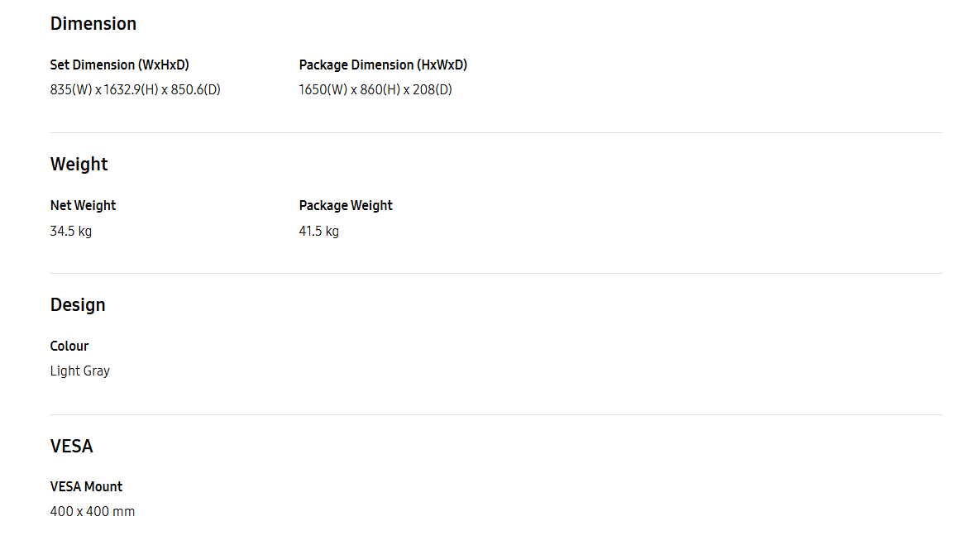Image resolution: width=980 pixels, height=550 pixels.
Task: Click the Dimension section heading
Action: tap(93, 24)
